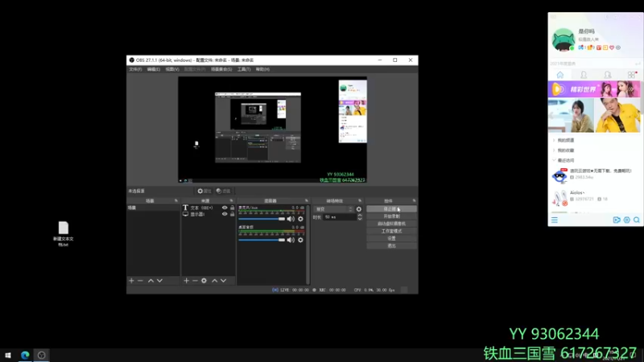Image resolution: width=644 pixels, height=362 pixels.
Task: Pop out the Sources dock panel
Action: (232, 200)
